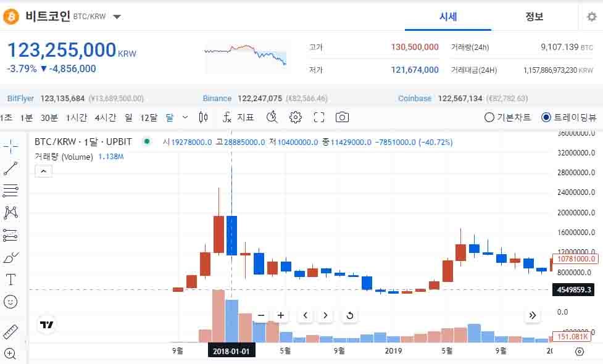Click the TradingView logo on chart

(x=46, y=325)
